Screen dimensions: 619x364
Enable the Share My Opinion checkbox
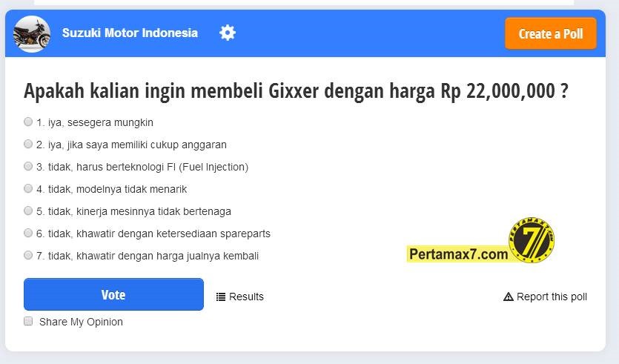[28, 321]
